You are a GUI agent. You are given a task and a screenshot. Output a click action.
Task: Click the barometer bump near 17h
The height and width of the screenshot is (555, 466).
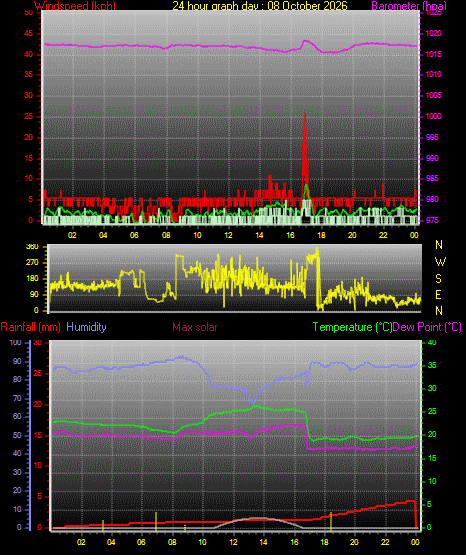click(x=306, y=42)
